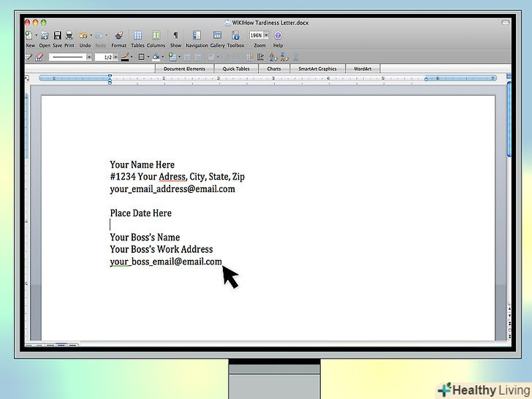This screenshot has width=532, height=399.
Task: Select the Format painter brush icon
Action: click(x=118, y=35)
